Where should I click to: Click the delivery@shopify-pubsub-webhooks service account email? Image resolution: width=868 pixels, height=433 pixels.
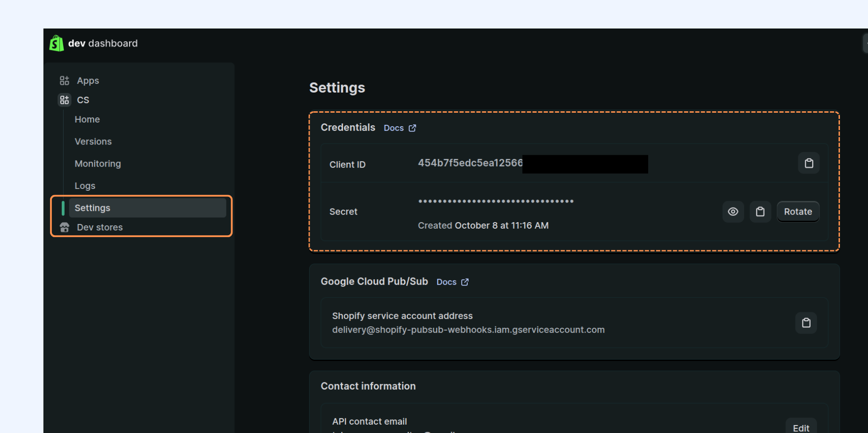click(x=468, y=330)
